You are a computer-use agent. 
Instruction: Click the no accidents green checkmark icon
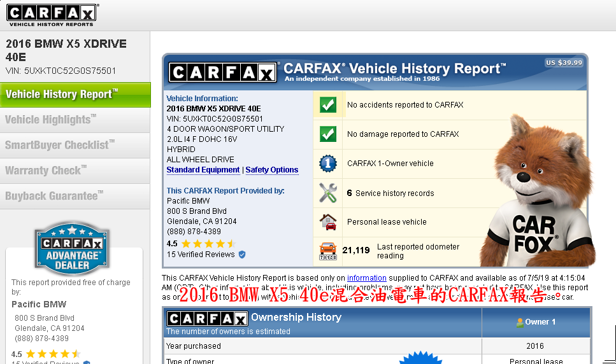[328, 105]
